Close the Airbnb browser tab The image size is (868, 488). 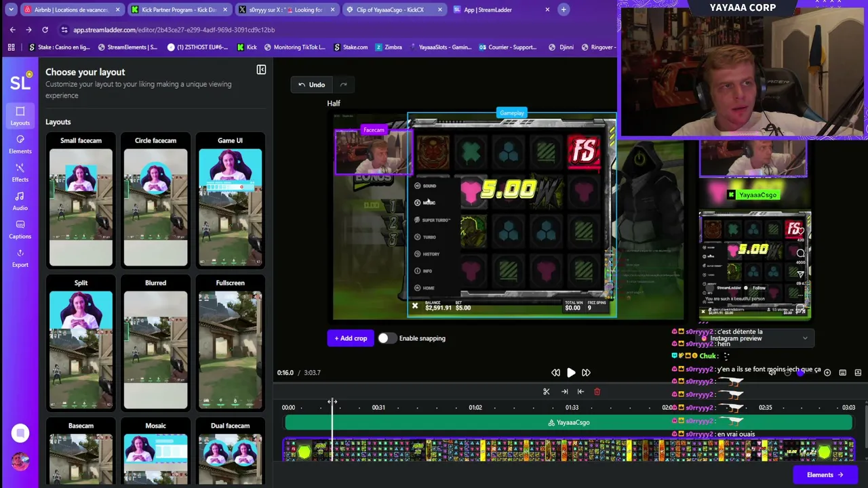click(x=117, y=9)
